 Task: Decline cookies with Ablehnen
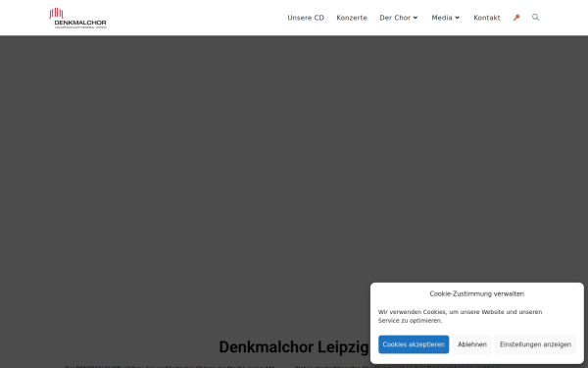472,344
